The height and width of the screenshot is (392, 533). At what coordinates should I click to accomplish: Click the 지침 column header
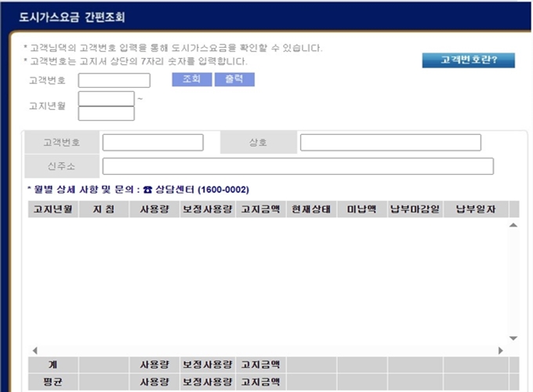[103, 209]
